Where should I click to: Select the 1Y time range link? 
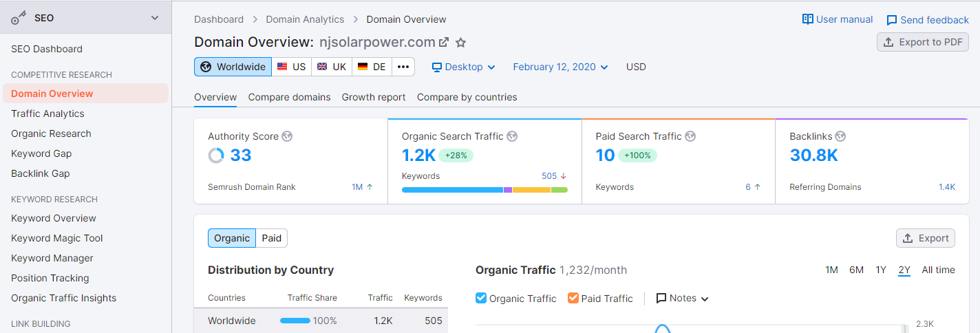(x=881, y=270)
